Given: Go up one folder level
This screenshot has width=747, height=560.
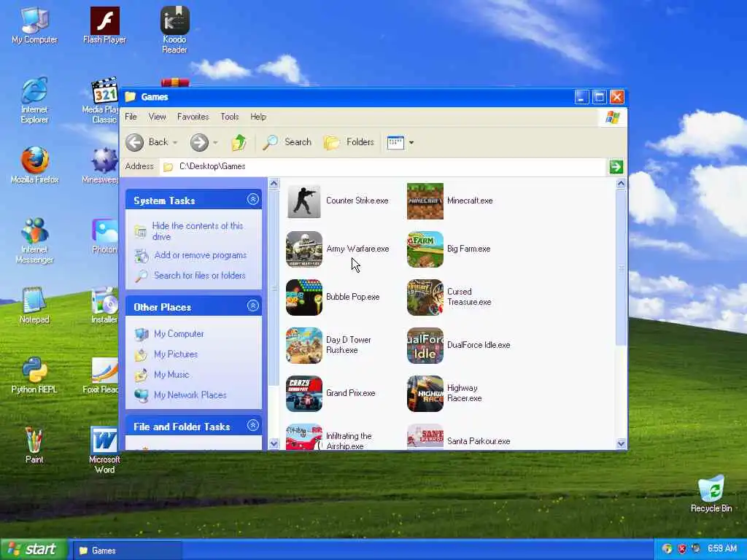Looking at the screenshot, I should pyautogui.click(x=239, y=142).
